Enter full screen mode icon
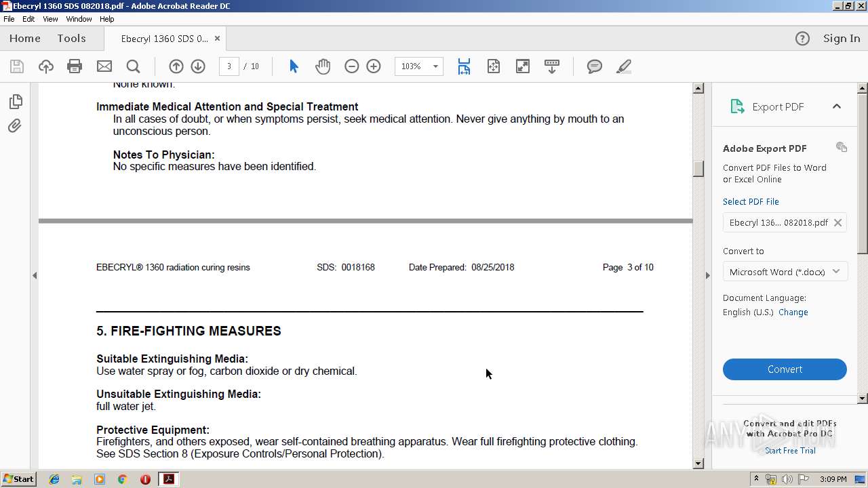Viewport: 868px width, 488px height. pos(523,66)
